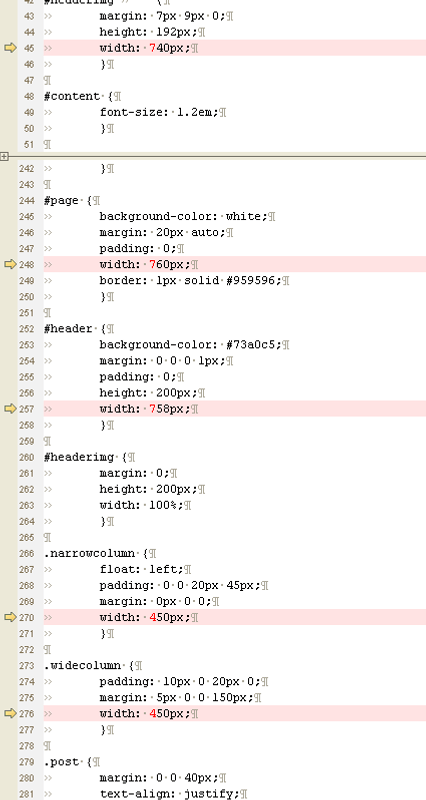This screenshot has width=426, height=800.
Task: Click the diff arrow marker on line 276
Action: pos(10,713)
